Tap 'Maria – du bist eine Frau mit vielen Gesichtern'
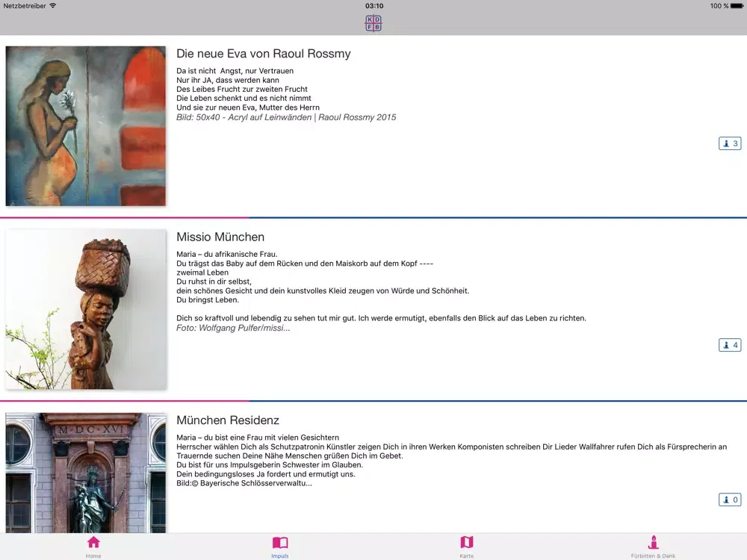 pos(258,437)
